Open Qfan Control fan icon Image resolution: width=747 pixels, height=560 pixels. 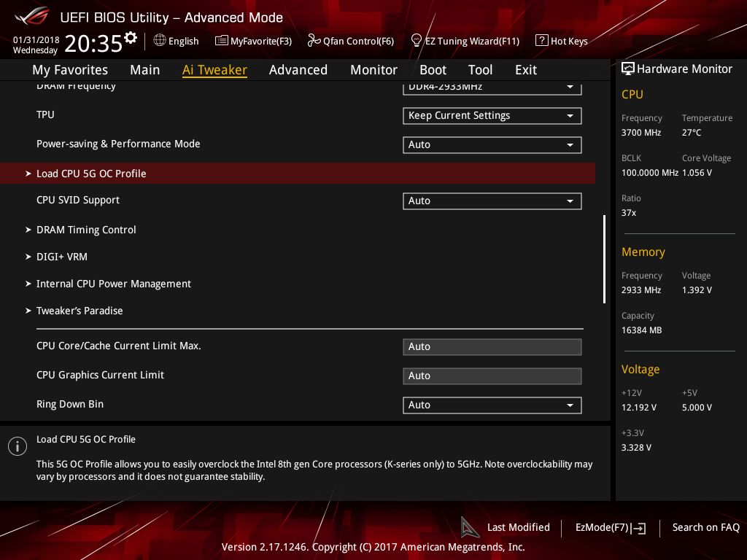coord(314,41)
